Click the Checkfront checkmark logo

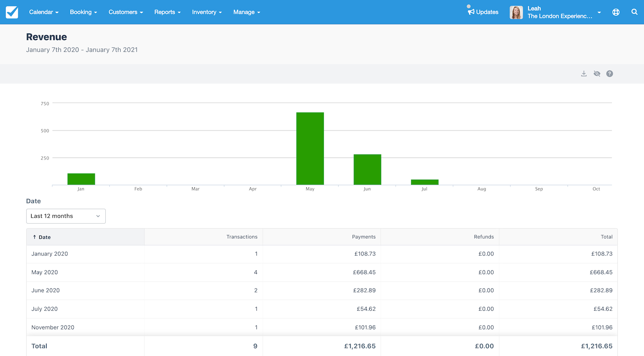click(x=12, y=12)
